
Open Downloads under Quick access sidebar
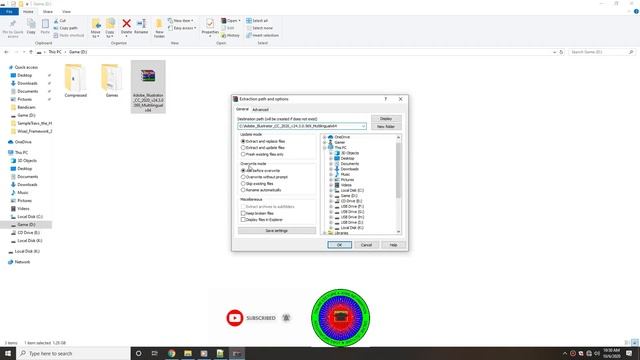27,83
